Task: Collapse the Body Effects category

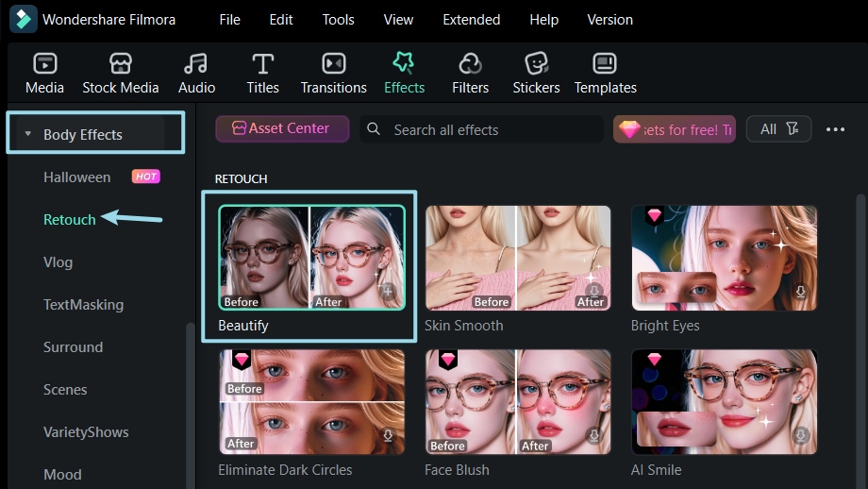Action: 28,134
